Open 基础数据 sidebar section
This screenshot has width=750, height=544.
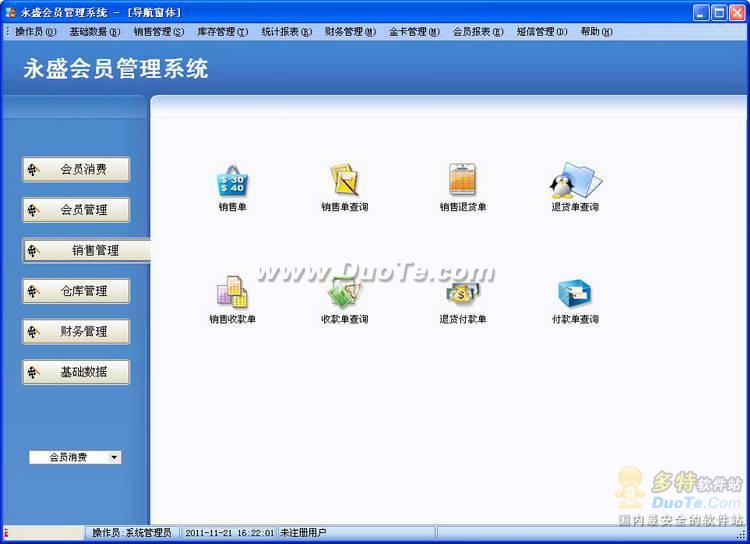click(76, 372)
